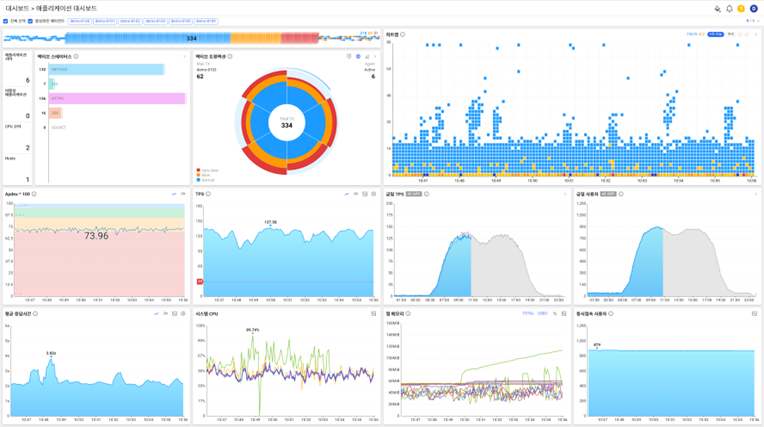764x427 pixels.
Task: Select the gray mode button in heatmap header
Action: [731, 35]
